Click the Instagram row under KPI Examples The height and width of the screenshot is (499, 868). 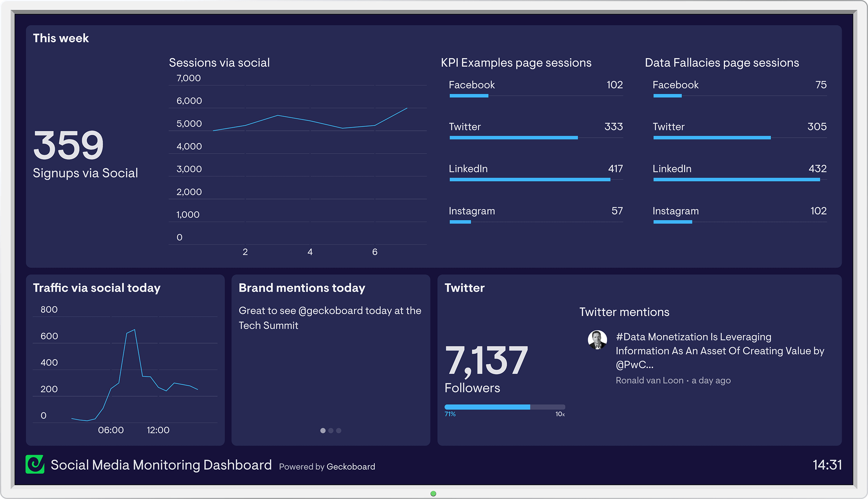(x=536, y=215)
